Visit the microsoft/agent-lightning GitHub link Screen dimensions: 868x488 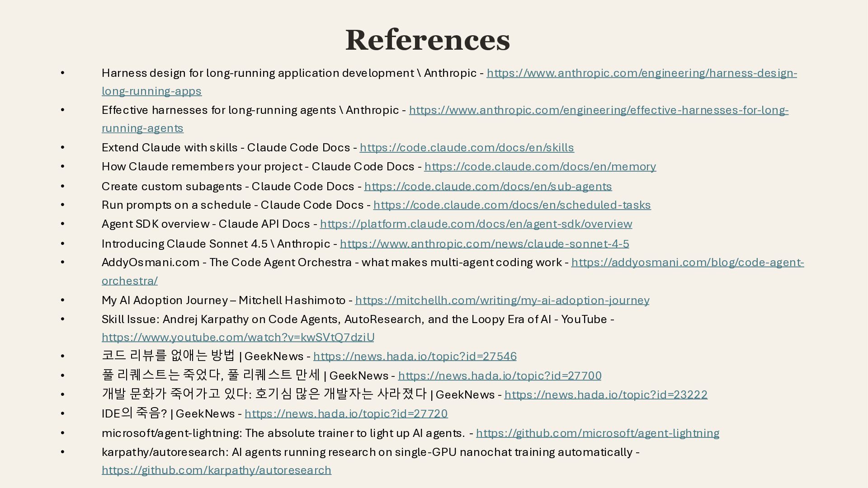[x=597, y=433]
